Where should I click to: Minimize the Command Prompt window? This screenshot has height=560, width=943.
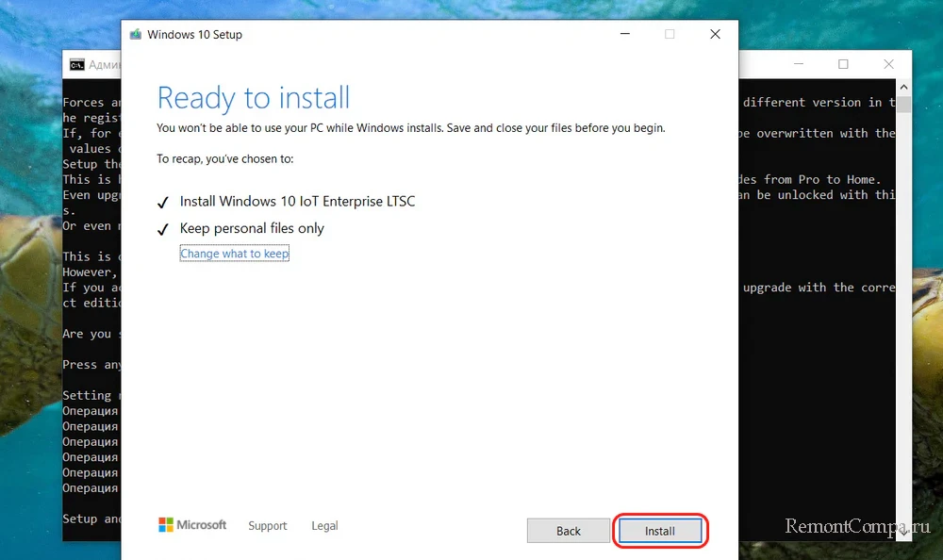point(798,64)
